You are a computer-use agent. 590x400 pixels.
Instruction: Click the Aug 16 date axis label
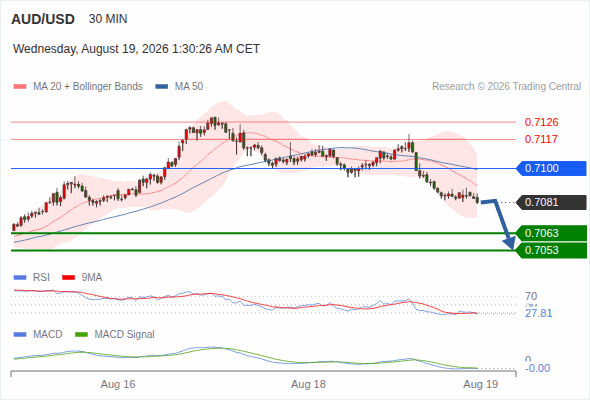(118, 384)
